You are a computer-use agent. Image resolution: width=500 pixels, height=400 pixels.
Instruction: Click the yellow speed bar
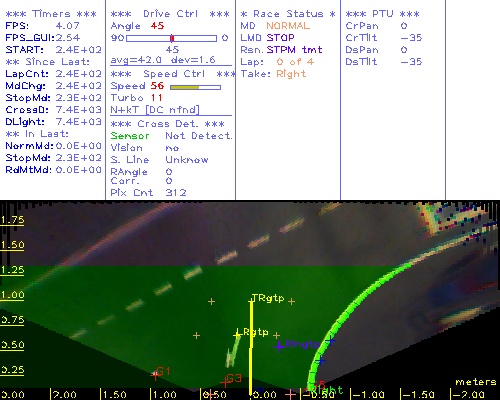[x=184, y=87]
